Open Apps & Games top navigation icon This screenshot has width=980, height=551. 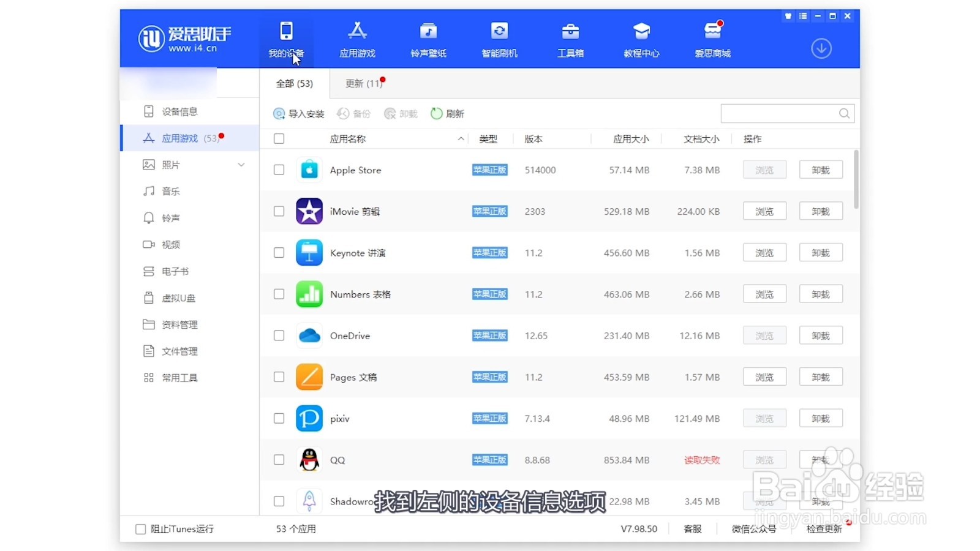point(358,40)
